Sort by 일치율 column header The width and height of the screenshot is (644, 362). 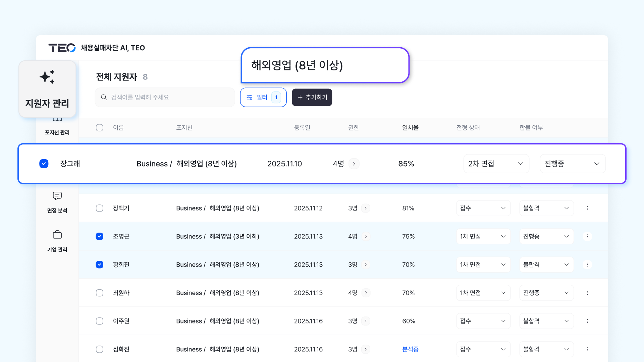(x=410, y=128)
